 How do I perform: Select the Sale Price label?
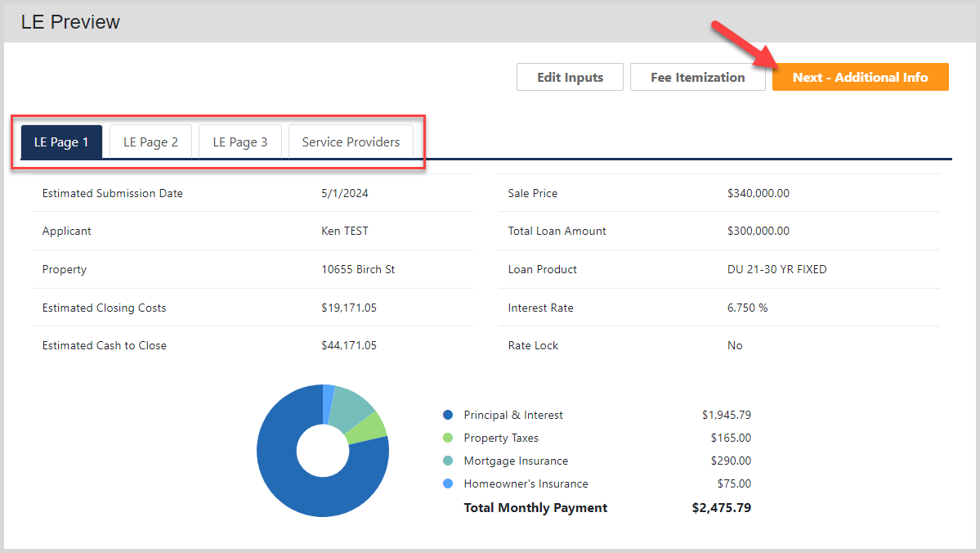pos(532,193)
